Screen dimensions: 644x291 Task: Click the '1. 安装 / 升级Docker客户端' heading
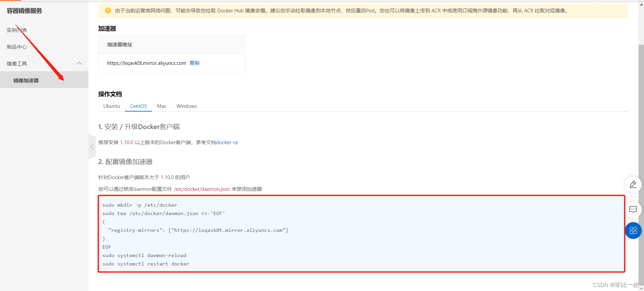[139, 127]
